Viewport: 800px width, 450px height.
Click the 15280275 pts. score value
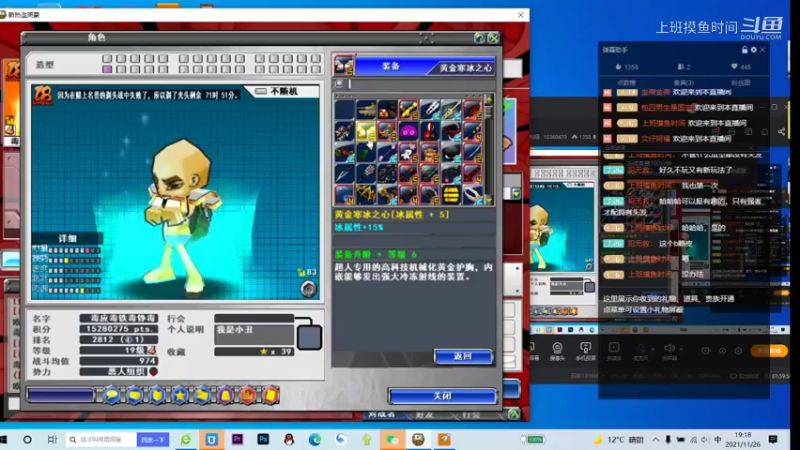[119, 329]
